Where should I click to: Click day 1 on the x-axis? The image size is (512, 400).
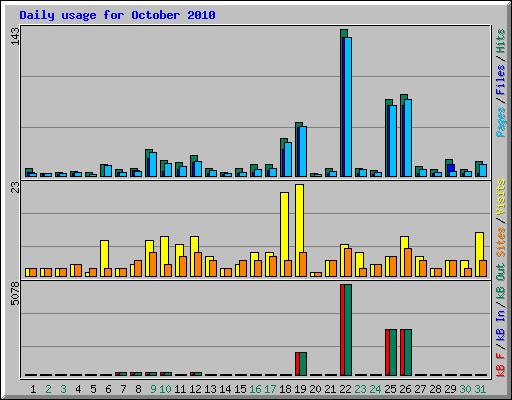[33, 389]
